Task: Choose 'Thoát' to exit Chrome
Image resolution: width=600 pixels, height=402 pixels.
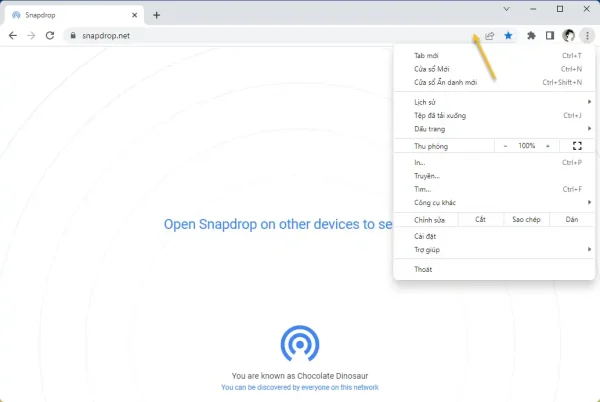Action: [494, 269]
